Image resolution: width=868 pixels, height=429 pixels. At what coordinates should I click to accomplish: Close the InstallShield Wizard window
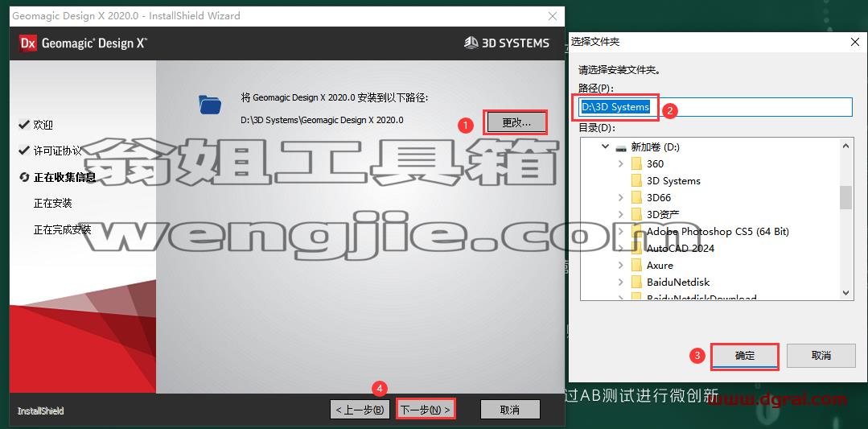[552, 16]
